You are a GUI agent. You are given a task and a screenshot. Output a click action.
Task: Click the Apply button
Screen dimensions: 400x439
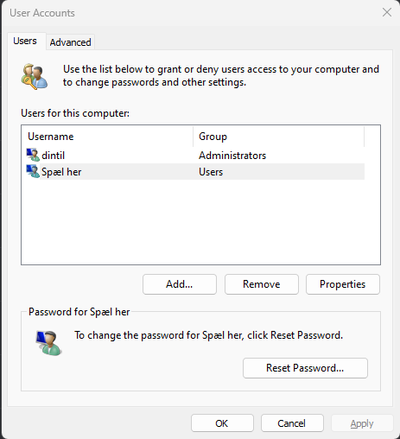point(362,423)
